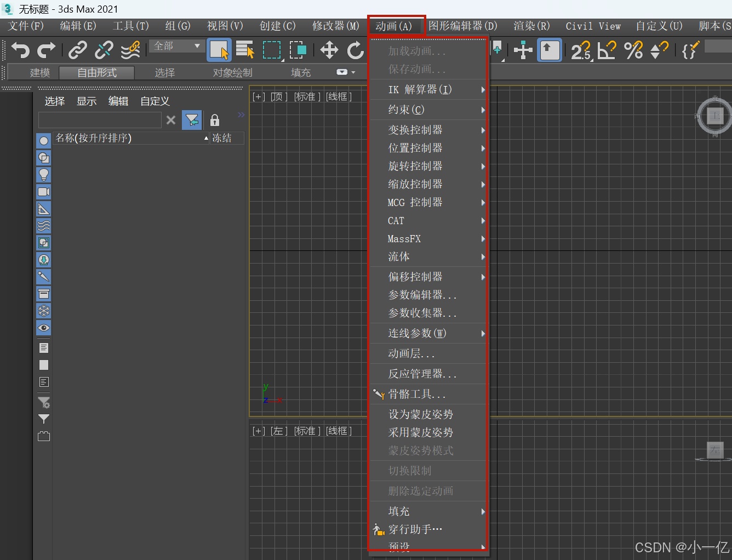The height and width of the screenshot is (560, 732).
Task: Click the Redo arrow in the toolbar
Action: click(46, 50)
